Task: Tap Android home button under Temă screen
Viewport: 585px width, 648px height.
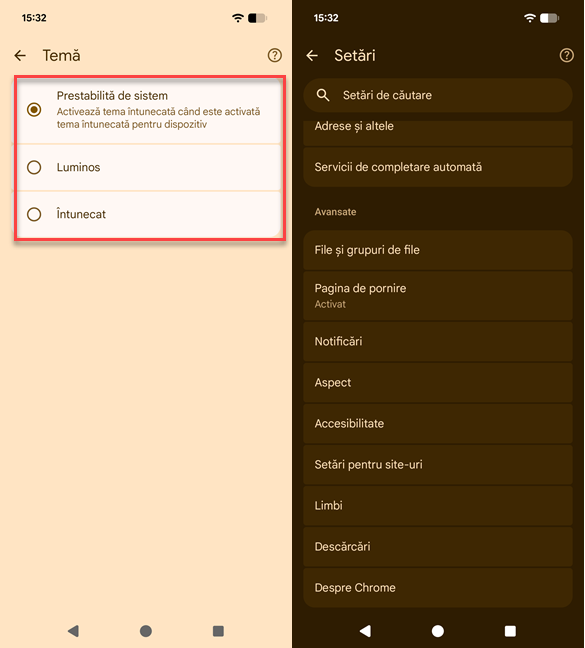Action: (146, 631)
